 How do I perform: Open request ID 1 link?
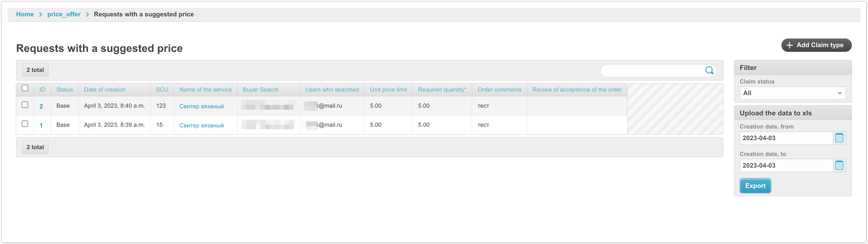(x=41, y=126)
